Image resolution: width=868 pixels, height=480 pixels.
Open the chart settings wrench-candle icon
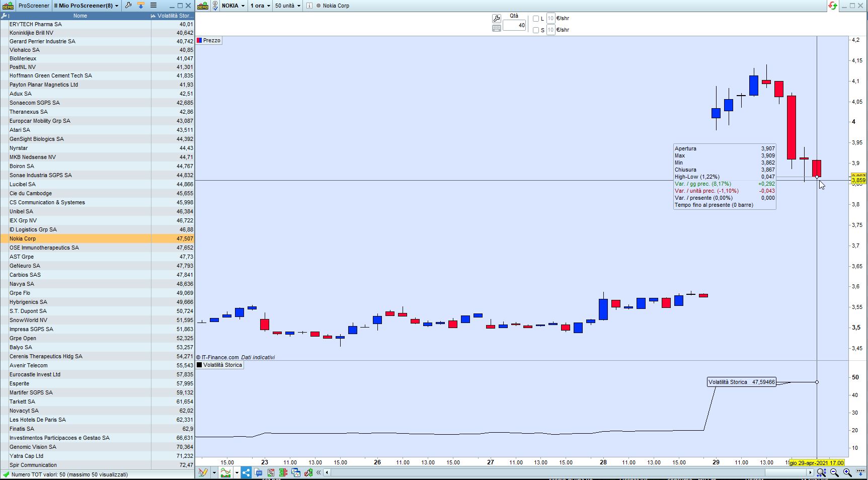[308, 472]
